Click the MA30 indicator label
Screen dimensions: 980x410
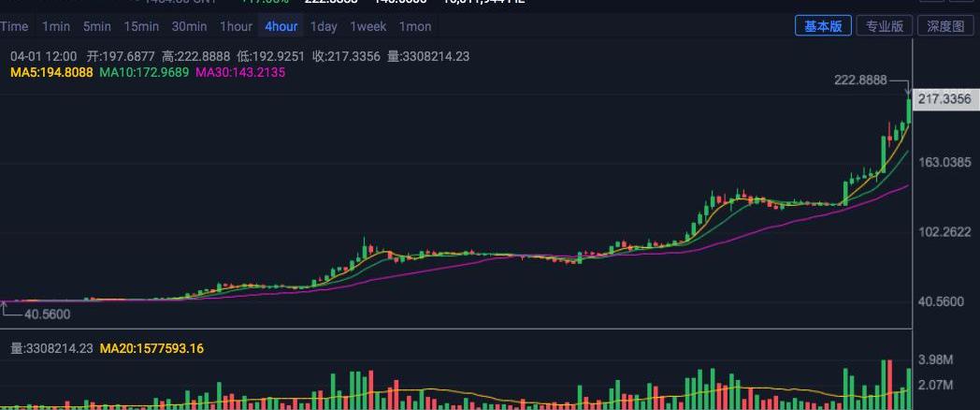[240, 73]
